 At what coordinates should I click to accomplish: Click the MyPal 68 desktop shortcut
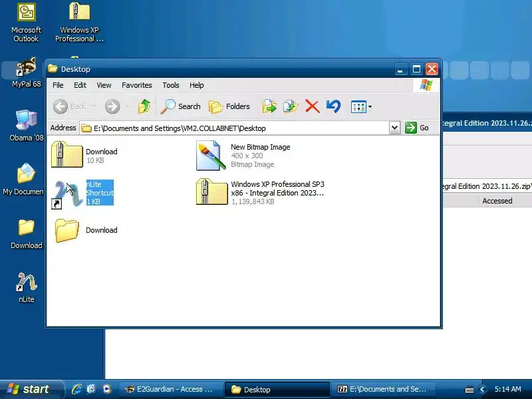click(26, 72)
